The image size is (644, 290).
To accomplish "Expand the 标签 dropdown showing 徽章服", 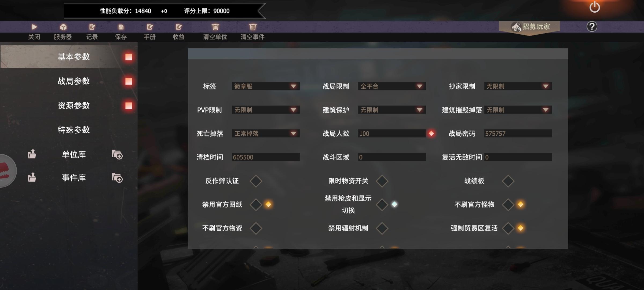I will click(266, 86).
